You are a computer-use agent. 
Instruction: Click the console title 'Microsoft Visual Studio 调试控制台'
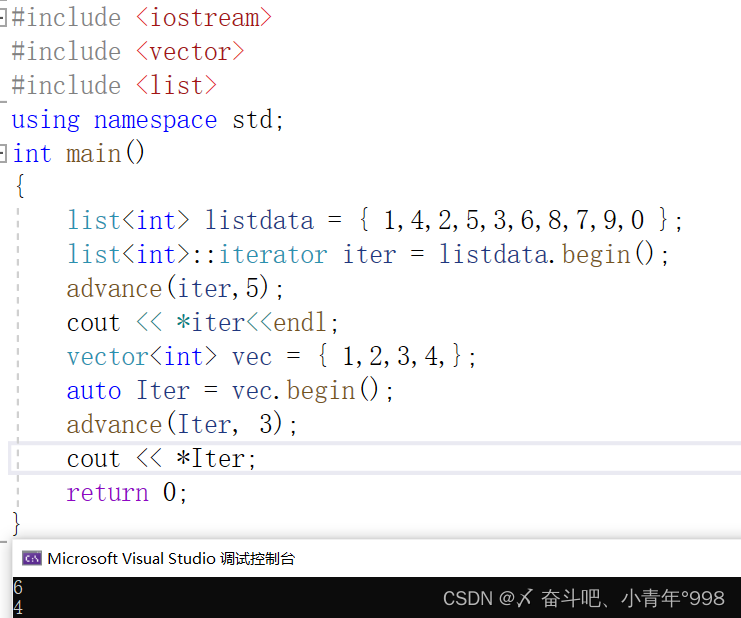171,558
